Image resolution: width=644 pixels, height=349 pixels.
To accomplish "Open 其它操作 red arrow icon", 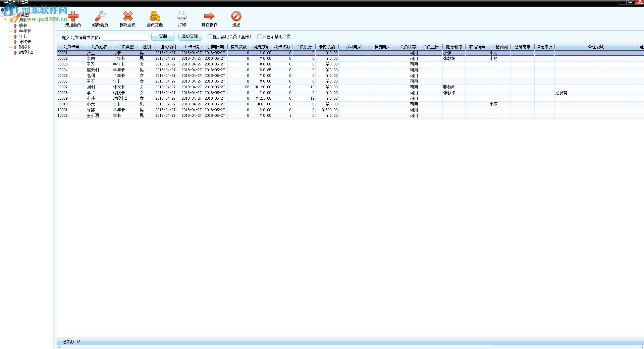I will (x=209, y=16).
